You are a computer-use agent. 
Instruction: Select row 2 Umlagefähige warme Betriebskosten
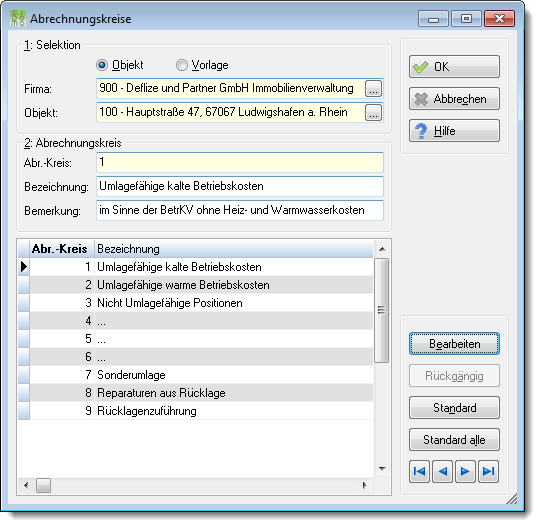click(195, 285)
